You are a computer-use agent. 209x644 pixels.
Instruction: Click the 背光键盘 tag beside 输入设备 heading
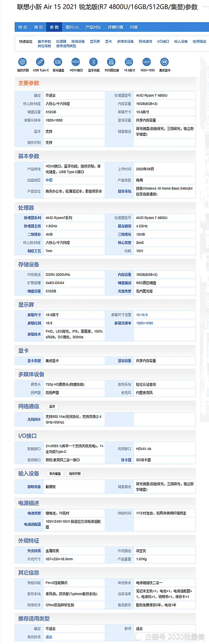coord(55,474)
